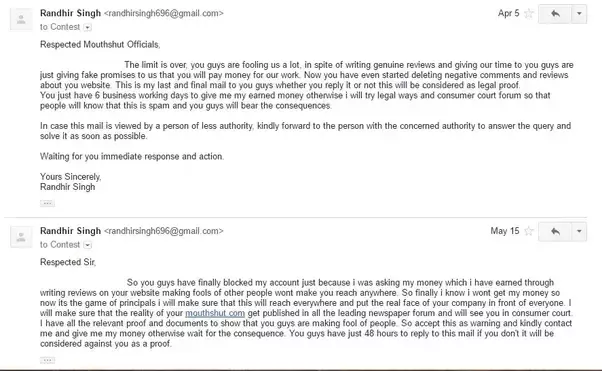The height and width of the screenshot is (371, 602).
Task: Expand trimmed content in first email
Action: (48, 203)
